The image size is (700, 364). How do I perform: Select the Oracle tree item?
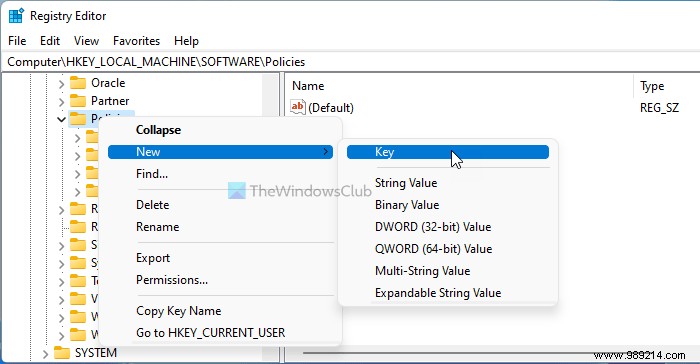point(108,83)
